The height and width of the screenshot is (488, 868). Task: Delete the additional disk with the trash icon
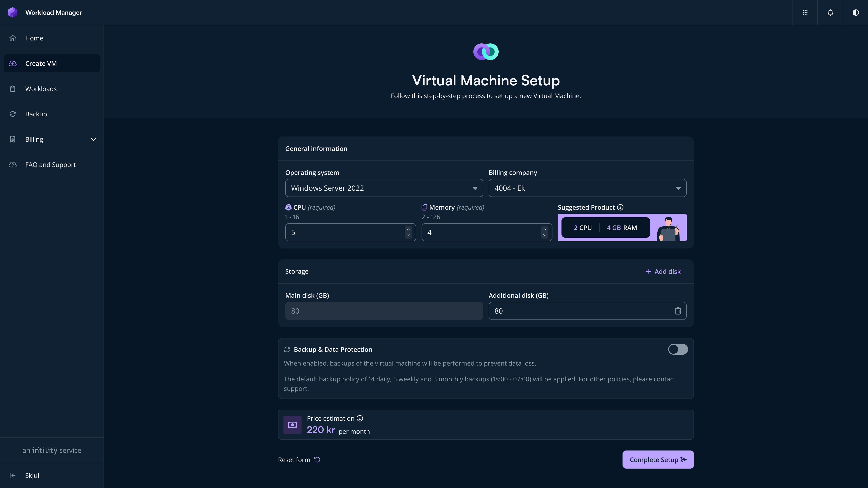[x=678, y=311]
